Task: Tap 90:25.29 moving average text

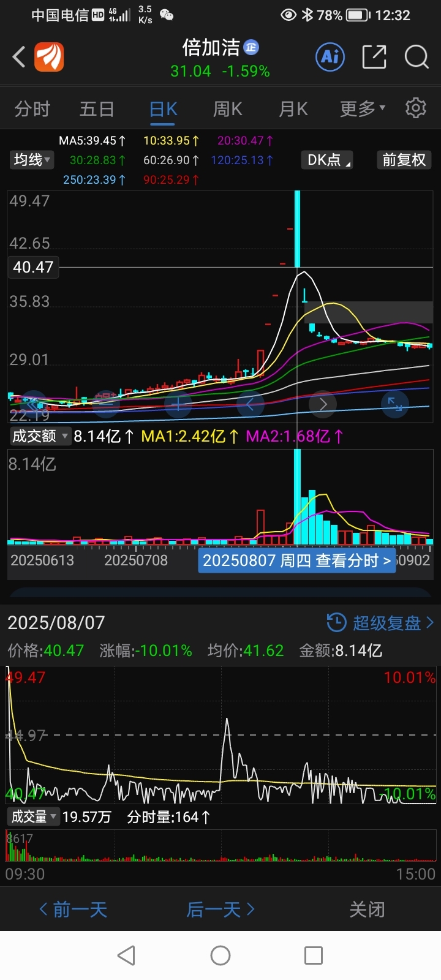Action: 171,180
